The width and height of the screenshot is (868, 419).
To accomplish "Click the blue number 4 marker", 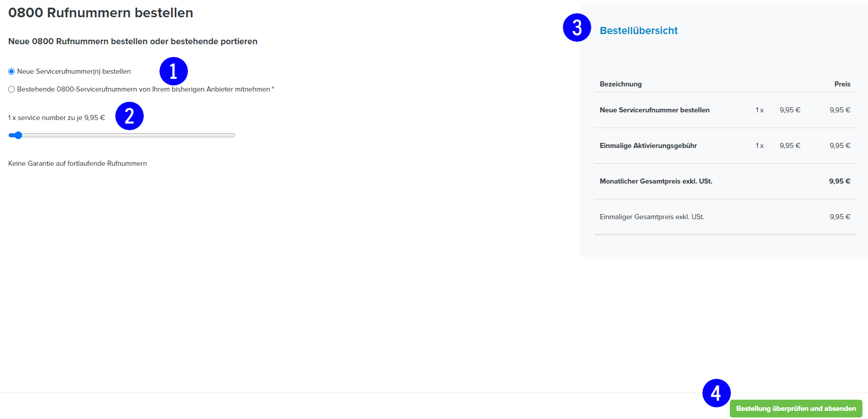I will pyautogui.click(x=717, y=393).
